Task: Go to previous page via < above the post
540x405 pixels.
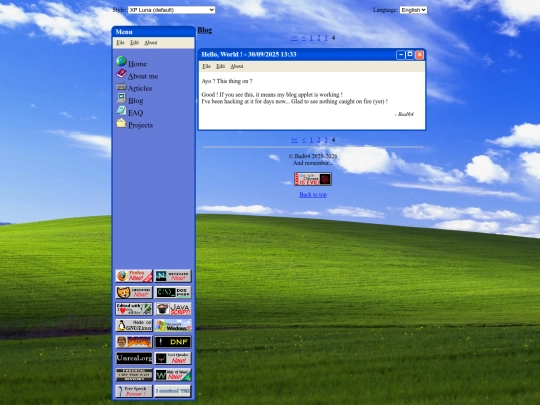Action: pos(303,38)
